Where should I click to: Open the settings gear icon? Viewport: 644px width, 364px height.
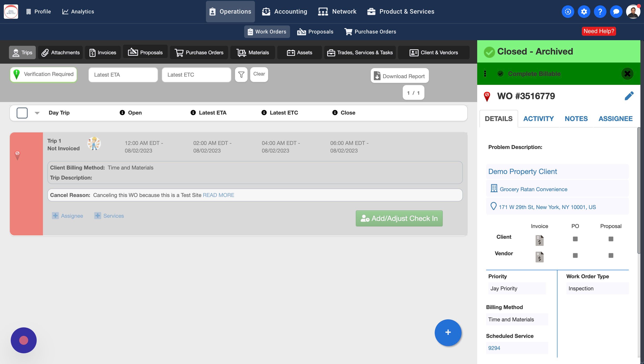coord(584,11)
